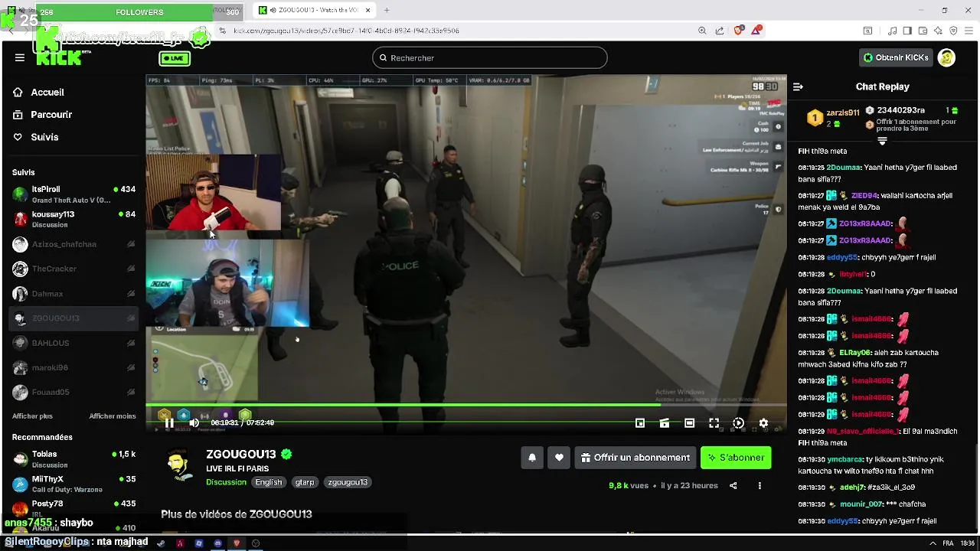980x551 pixels.
Task: Open the video more options menu
Action: (x=759, y=486)
